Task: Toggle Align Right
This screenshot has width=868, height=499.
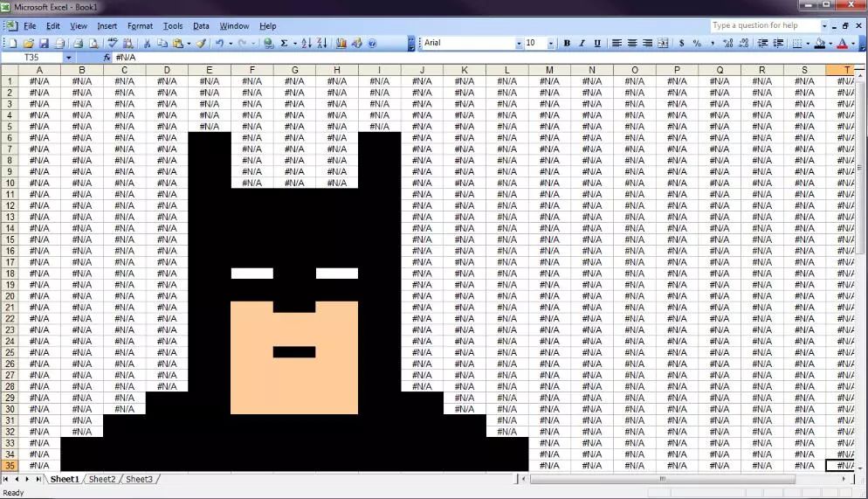Action: click(647, 43)
